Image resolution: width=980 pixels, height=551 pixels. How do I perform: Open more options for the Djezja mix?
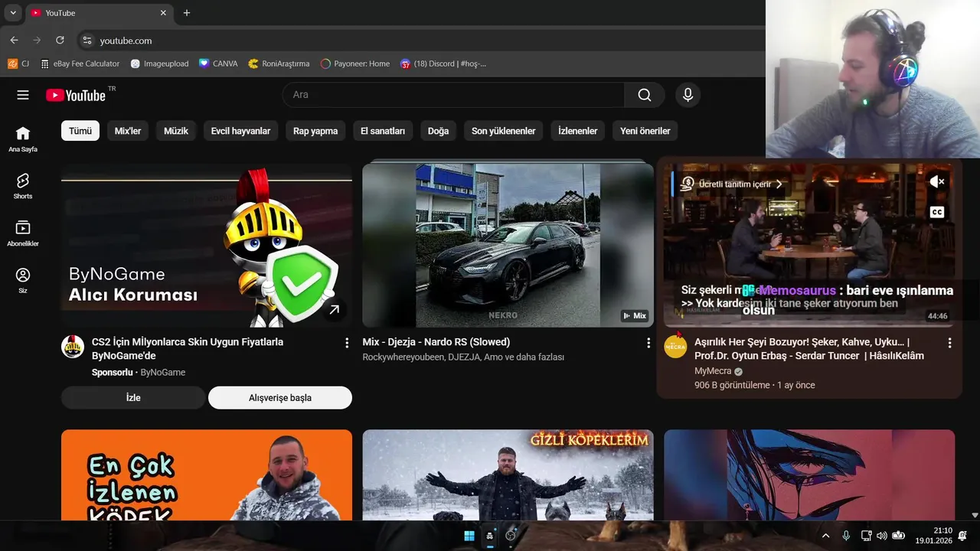coord(648,343)
